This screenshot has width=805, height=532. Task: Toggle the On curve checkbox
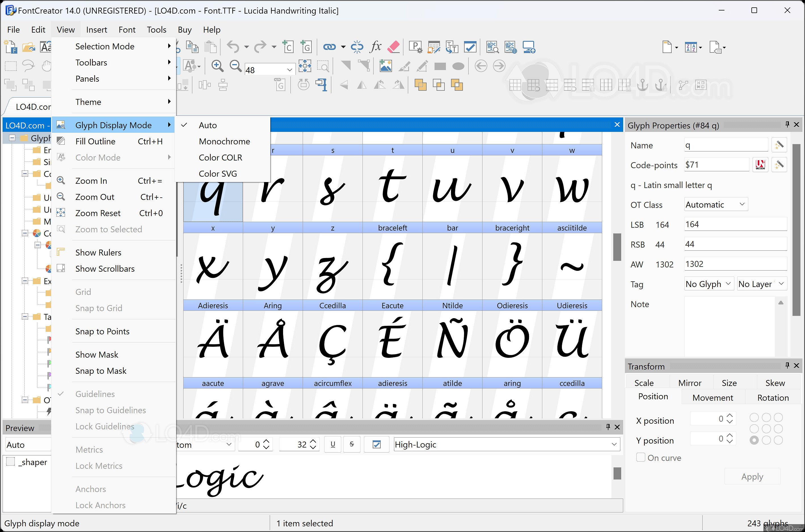coord(641,457)
